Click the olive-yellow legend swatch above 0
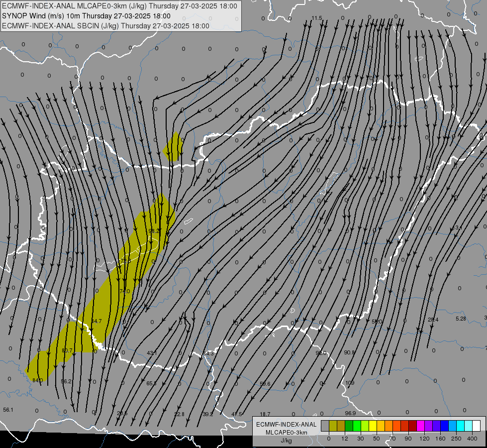The height and width of the screenshot is (448, 487). (333, 426)
